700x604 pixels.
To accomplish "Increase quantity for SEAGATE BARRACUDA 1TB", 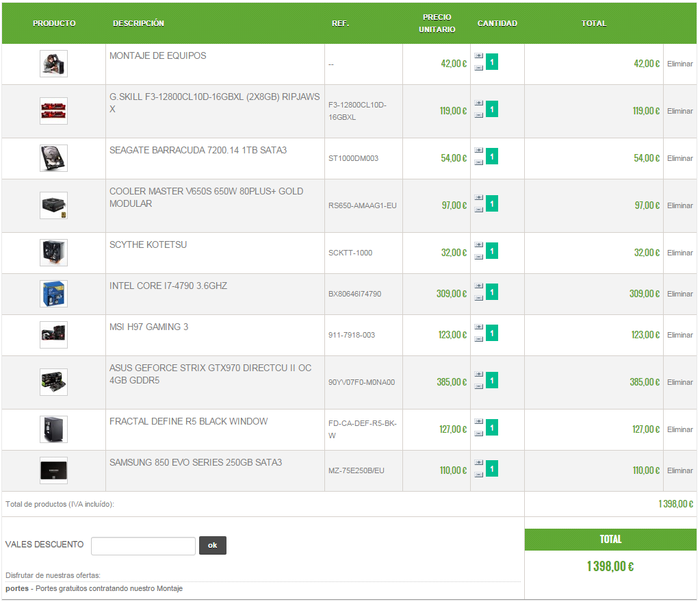I will (478, 151).
